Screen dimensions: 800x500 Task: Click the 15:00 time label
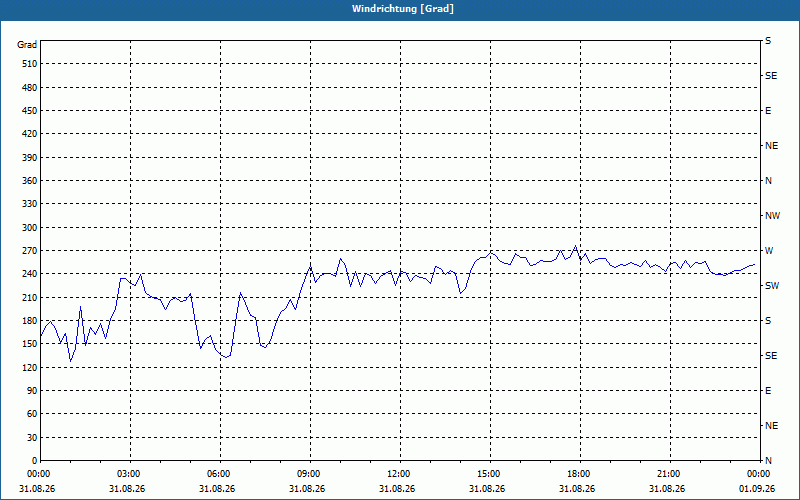click(x=488, y=474)
